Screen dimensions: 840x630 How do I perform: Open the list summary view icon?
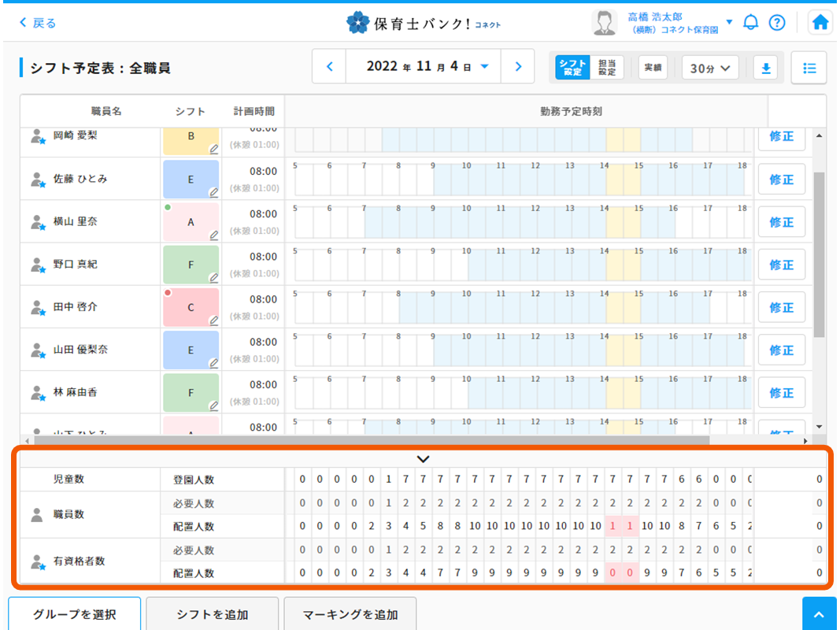[809, 68]
